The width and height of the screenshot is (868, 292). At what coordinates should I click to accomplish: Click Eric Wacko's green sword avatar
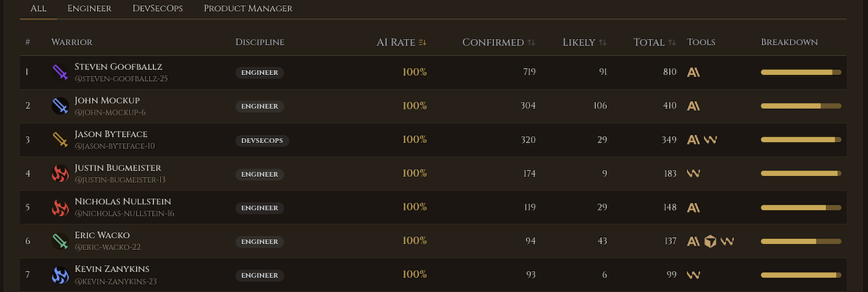click(x=60, y=241)
